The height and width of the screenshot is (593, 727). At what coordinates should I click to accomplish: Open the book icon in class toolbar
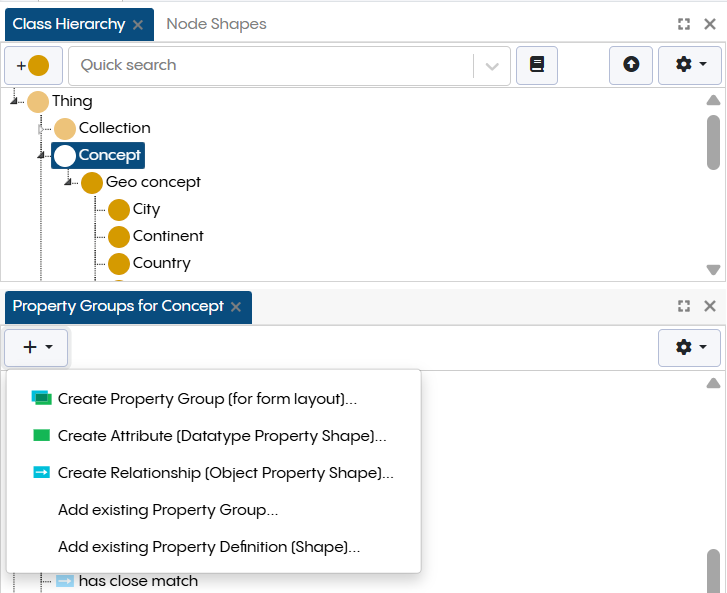point(537,65)
